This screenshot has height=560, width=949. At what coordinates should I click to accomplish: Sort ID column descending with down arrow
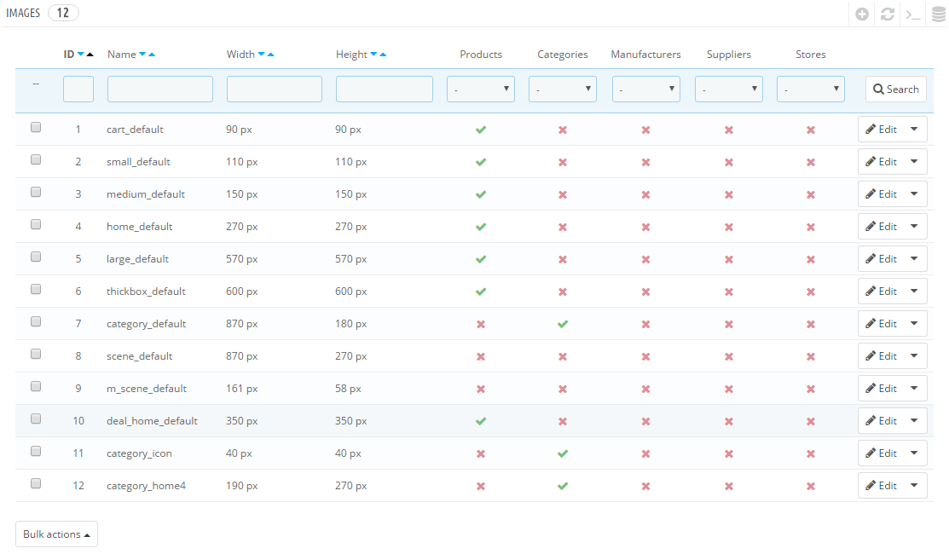(81, 55)
